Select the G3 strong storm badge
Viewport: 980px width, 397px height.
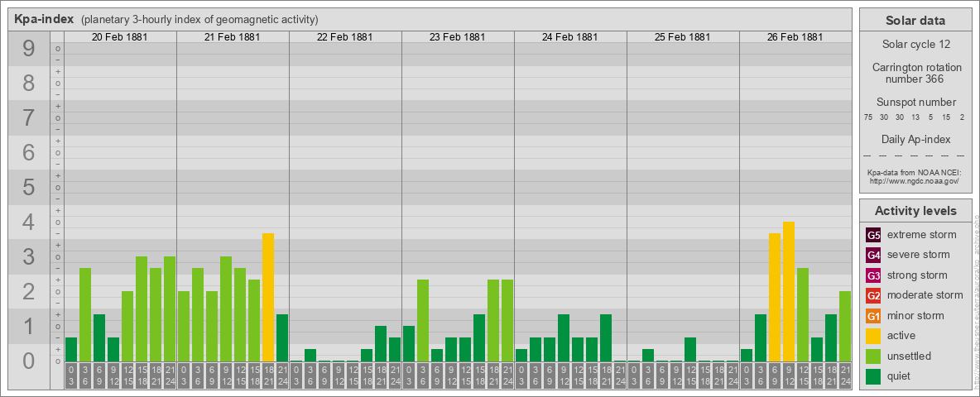click(873, 275)
